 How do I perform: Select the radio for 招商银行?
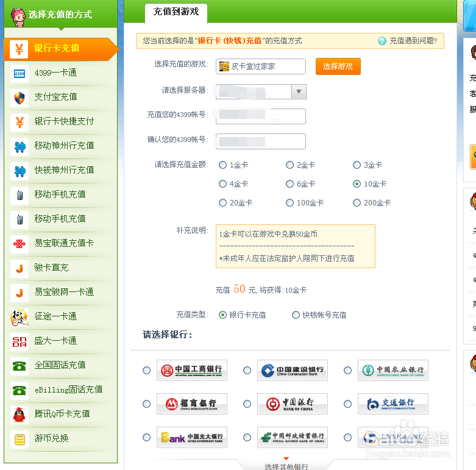(x=147, y=404)
